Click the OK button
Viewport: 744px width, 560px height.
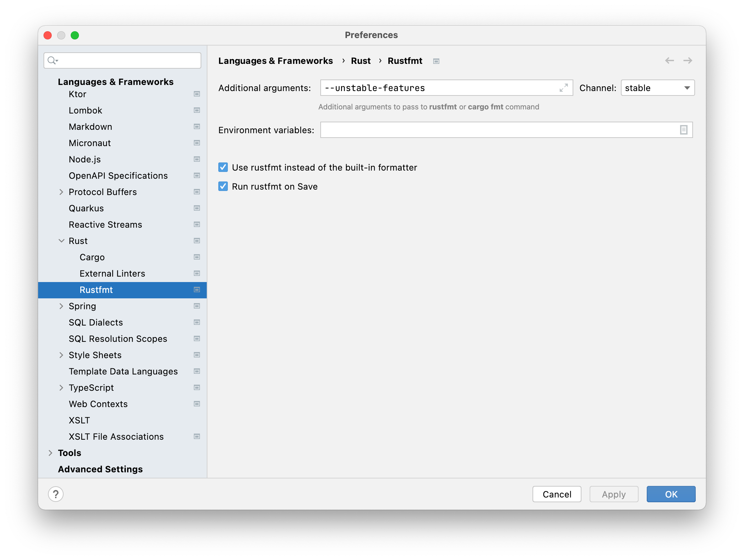coord(671,494)
